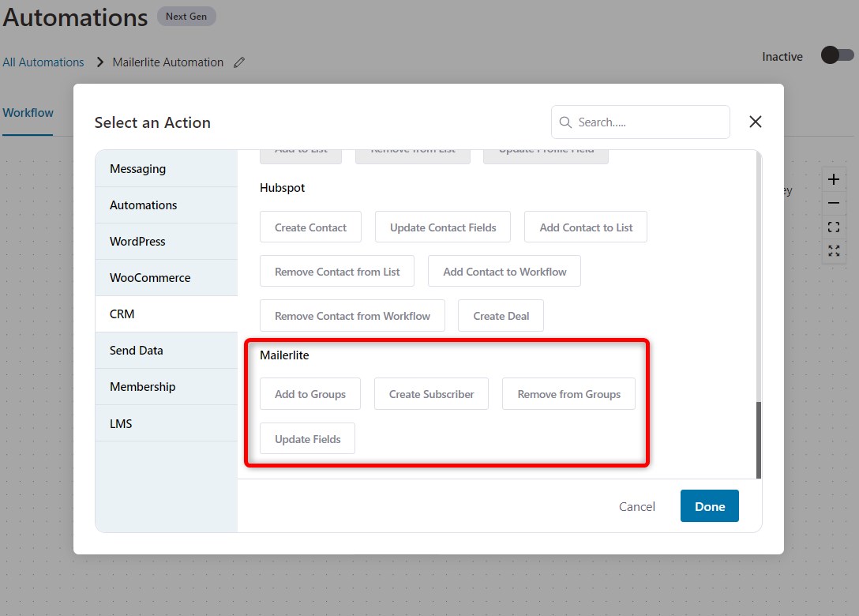859x616 pixels.
Task: Go to All Automations link
Action: click(x=43, y=62)
